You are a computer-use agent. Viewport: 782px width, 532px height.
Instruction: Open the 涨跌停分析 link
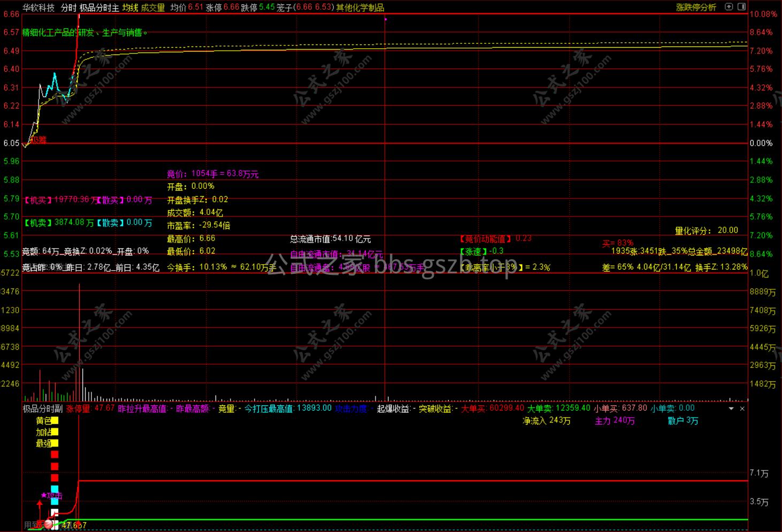click(x=696, y=7)
